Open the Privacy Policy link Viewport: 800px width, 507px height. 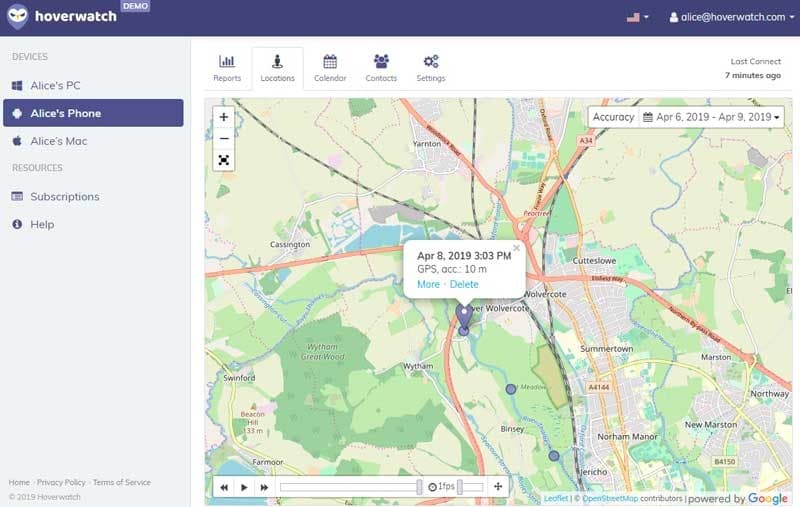click(x=61, y=482)
